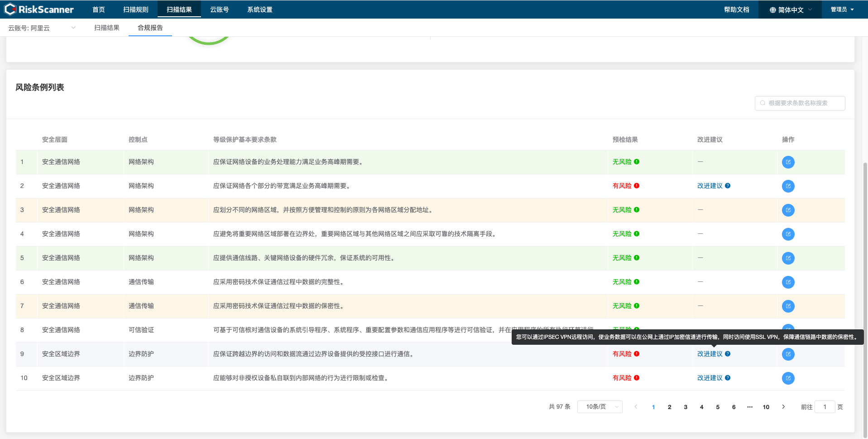Image resolution: width=868 pixels, height=439 pixels.
Task: Click the edit icon in row 3
Action: 788,210
